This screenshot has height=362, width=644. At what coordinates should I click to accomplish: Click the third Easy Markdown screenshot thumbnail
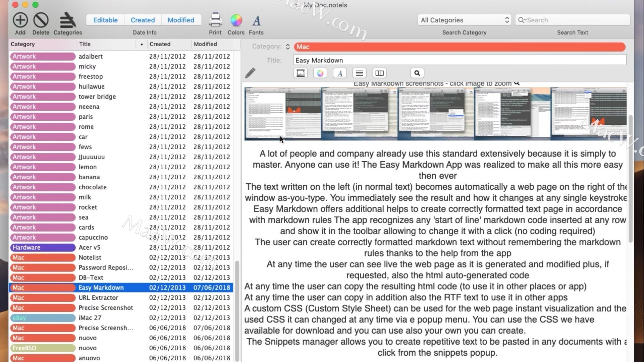coord(436,114)
